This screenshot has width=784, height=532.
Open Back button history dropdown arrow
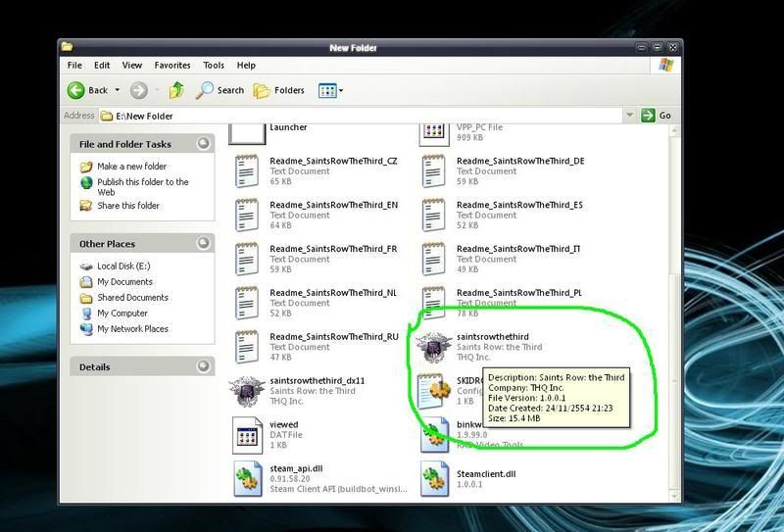[x=118, y=90]
